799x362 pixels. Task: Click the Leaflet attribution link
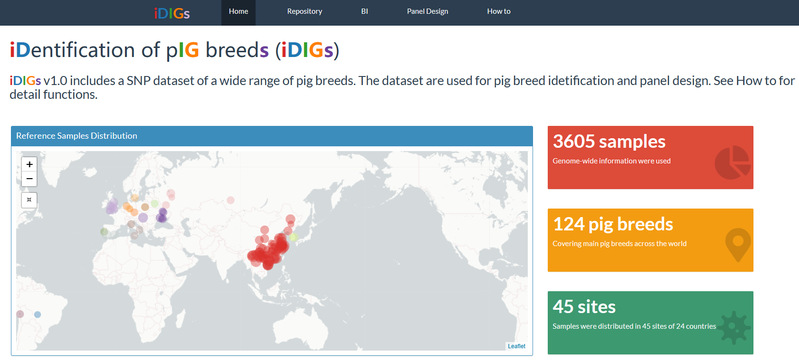coord(516,346)
